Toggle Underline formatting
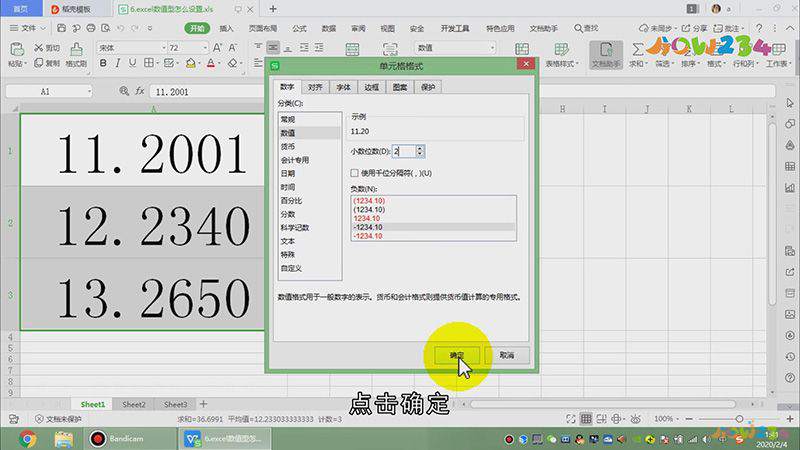Viewport: 800px width, 450px height. [x=132, y=63]
